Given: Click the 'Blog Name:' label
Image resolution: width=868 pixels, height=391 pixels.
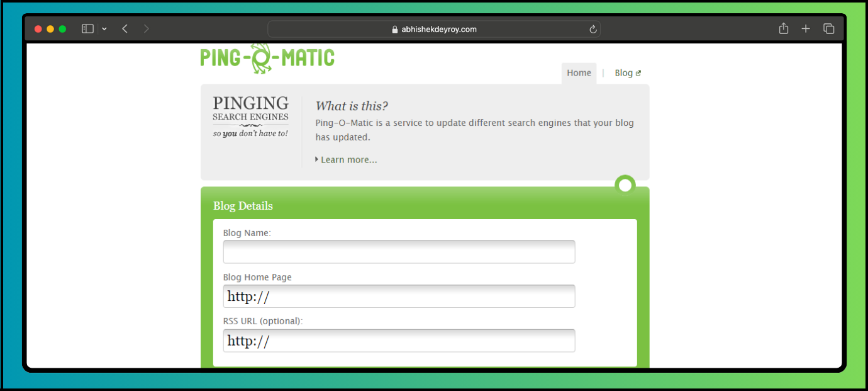Looking at the screenshot, I should click(x=247, y=233).
